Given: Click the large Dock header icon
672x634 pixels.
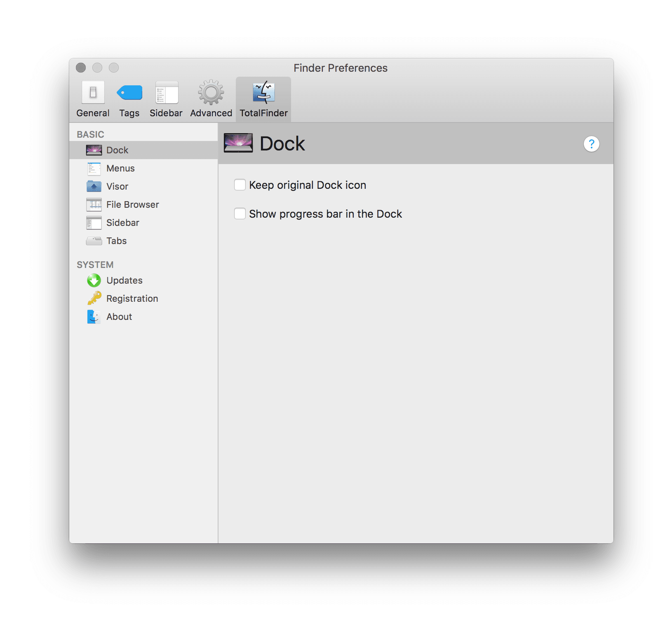Looking at the screenshot, I should pos(238,143).
